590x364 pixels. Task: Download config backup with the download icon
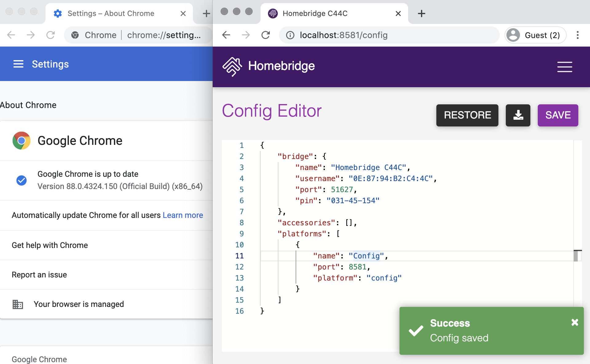(518, 115)
